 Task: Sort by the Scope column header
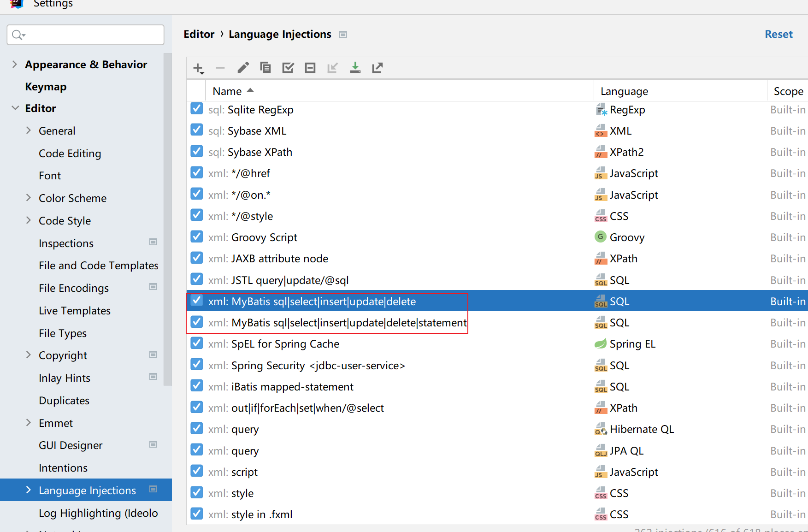788,91
